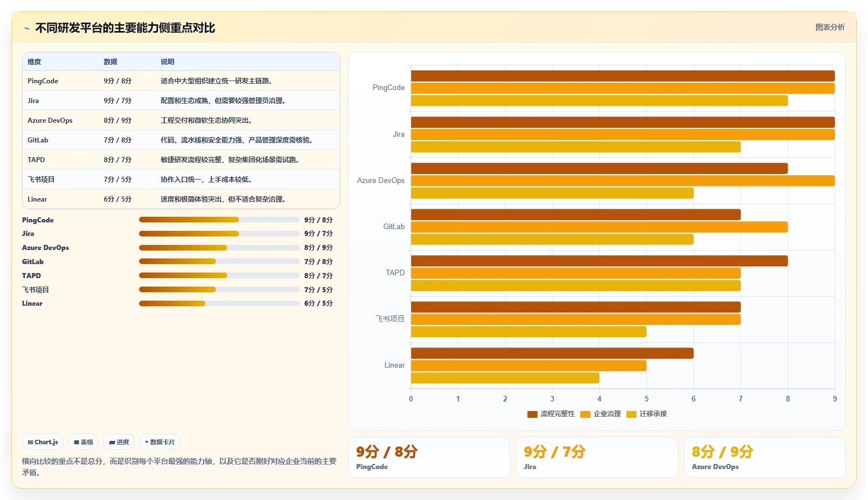Image resolution: width=868 pixels, height=500 pixels.
Task: Click Linear 流程完整性 bar in chart
Action: coord(552,353)
